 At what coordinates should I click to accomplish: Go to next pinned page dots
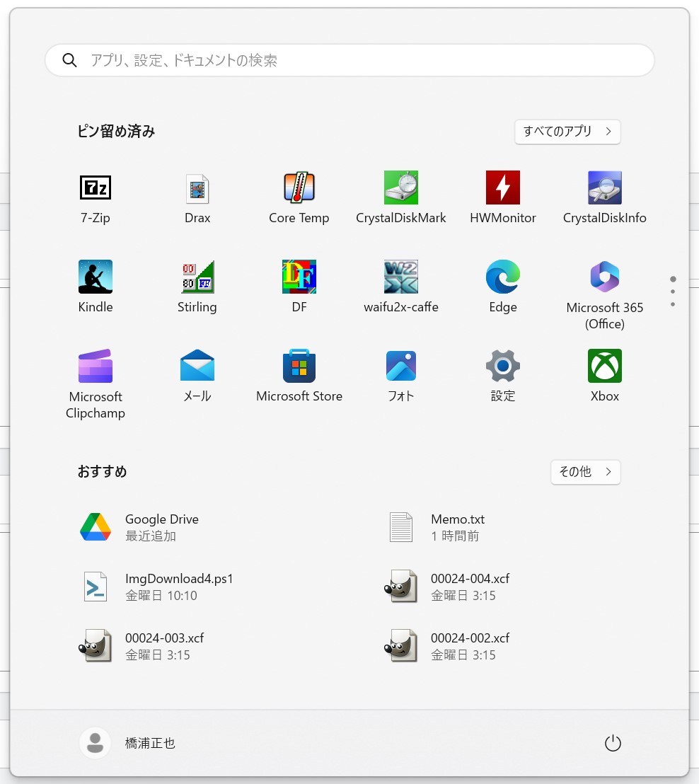(673, 292)
